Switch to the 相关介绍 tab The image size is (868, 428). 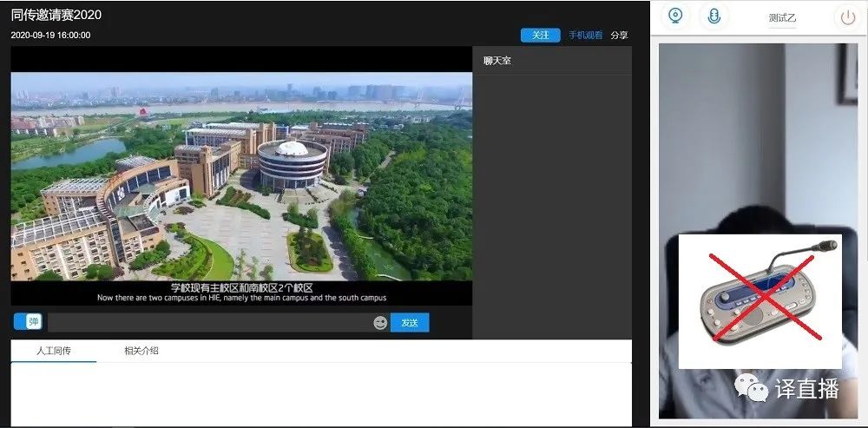pos(141,351)
